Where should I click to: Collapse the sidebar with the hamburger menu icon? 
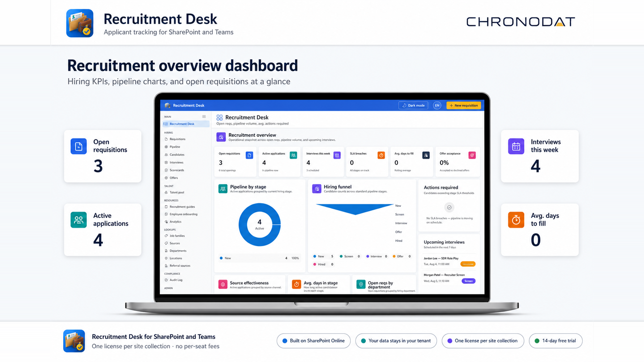204,116
